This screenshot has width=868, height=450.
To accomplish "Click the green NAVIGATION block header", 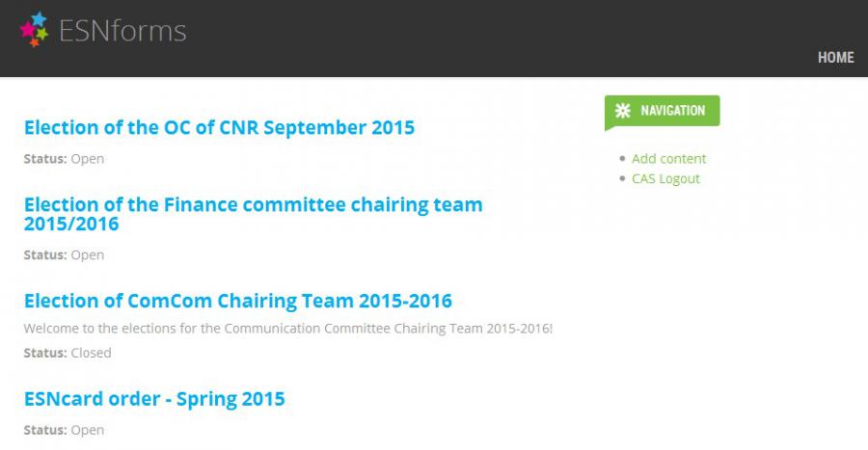I will point(662,111).
